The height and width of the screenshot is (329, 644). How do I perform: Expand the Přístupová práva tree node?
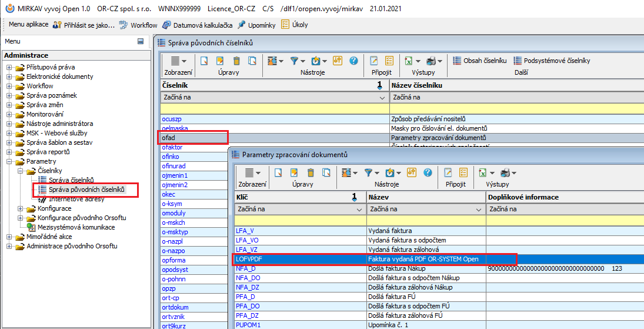coord(9,67)
